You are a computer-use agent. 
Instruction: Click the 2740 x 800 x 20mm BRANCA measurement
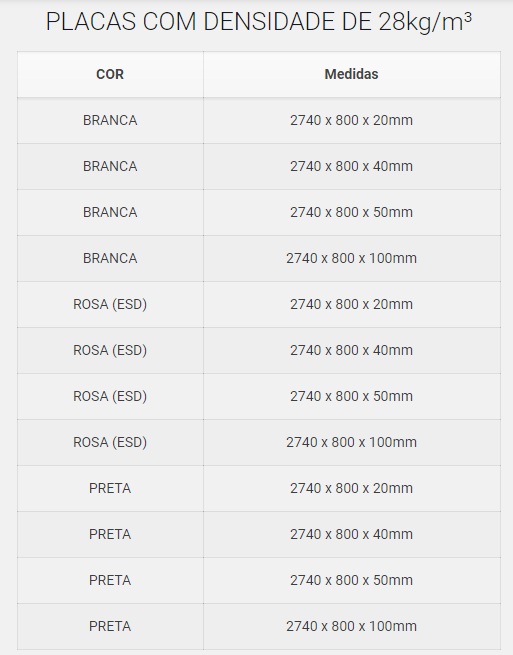click(352, 120)
